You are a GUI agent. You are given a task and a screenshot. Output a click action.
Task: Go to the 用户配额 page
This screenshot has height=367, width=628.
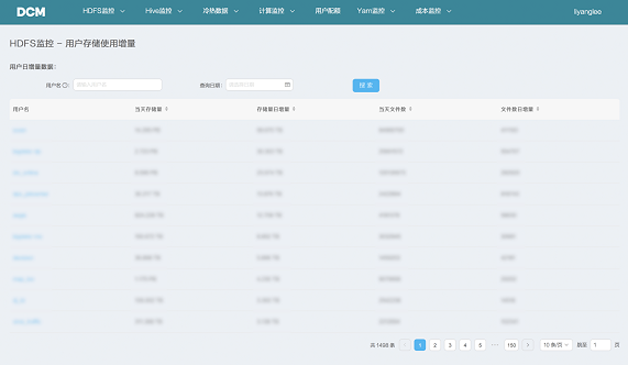328,11
